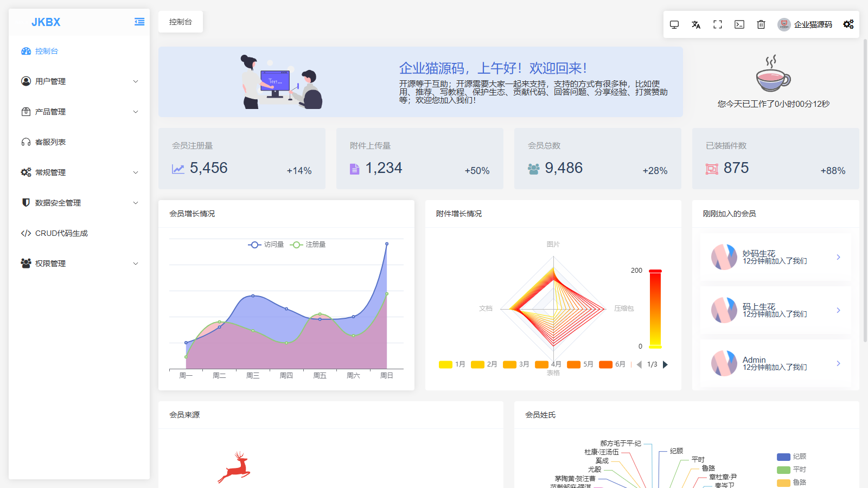
Task: Collapse the sidebar with the menu fold icon
Action: pos(139,22)
